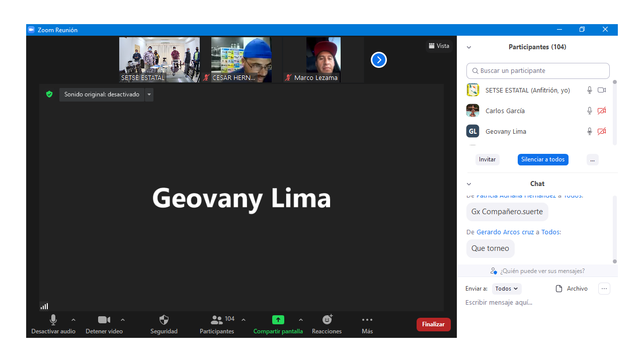The height and width of the screenshot is (362, 644).
Task: Select the SETSE ESTATAL video thumbnail
Action: pos(159,60)
